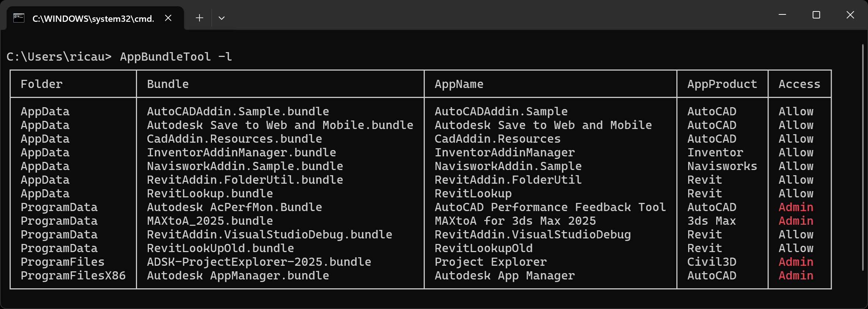Viewport: 868px width, 309px height.
Task: Select the ADSK-ProjectExplorer-2025.bundle entry
Action: tap(259, 261)
